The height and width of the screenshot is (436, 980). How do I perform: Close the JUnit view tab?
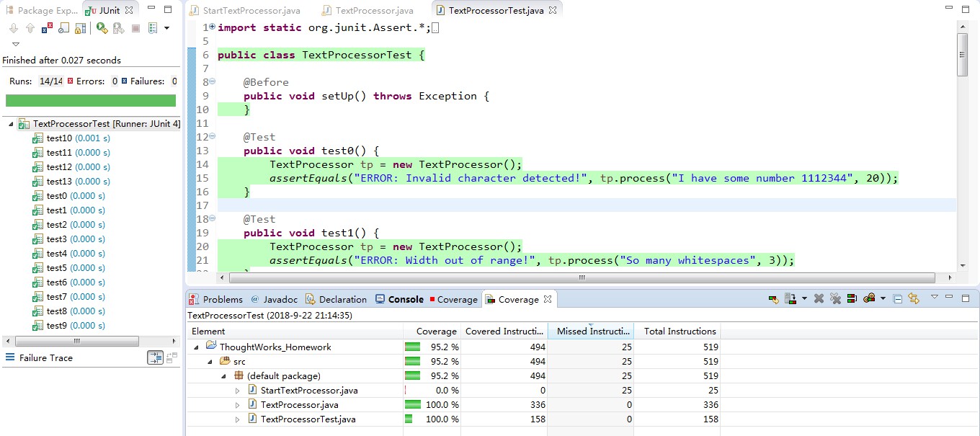pyautogui.click(x=129, y=10)
